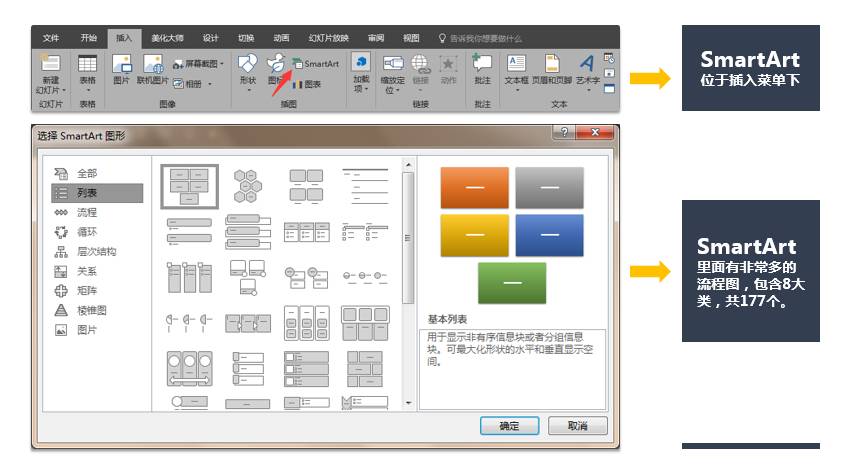Expand the WordArt (艺术字) dropdown arrow
849x473 pixels.
pos(587,90)
